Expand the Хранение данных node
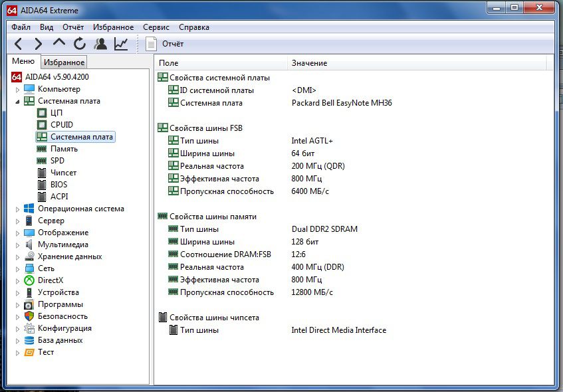The width and height of the screenshot is (563, 392). [x=17, y=257]
